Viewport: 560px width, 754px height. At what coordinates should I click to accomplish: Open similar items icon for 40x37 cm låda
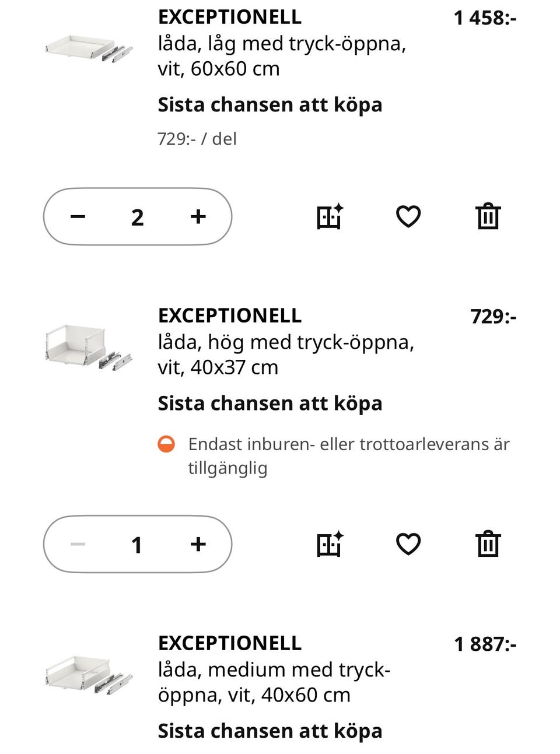click(330, 544)
